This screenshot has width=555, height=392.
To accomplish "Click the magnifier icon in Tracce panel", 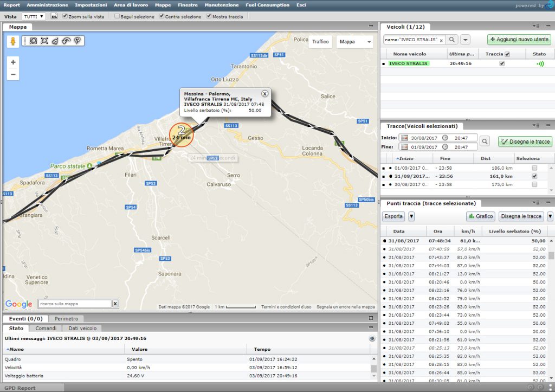I will pyautogui.click(x=485, y=142).
